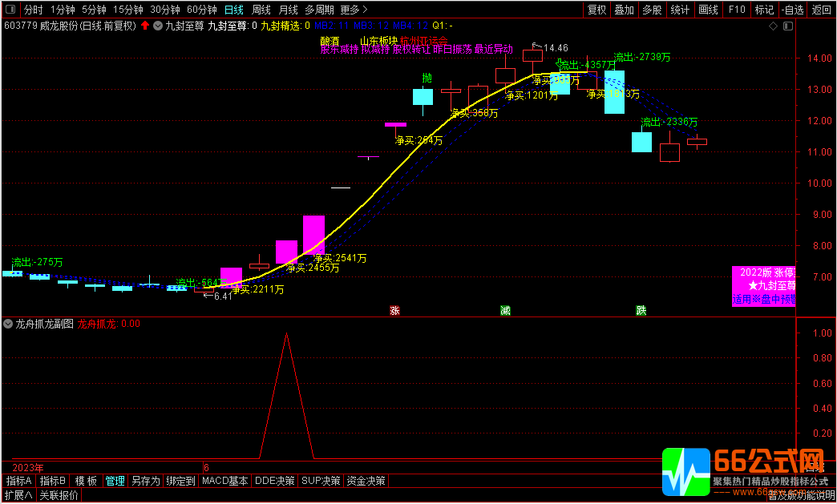
Task: Click the 净买:2211万 label
Action: 257,289
